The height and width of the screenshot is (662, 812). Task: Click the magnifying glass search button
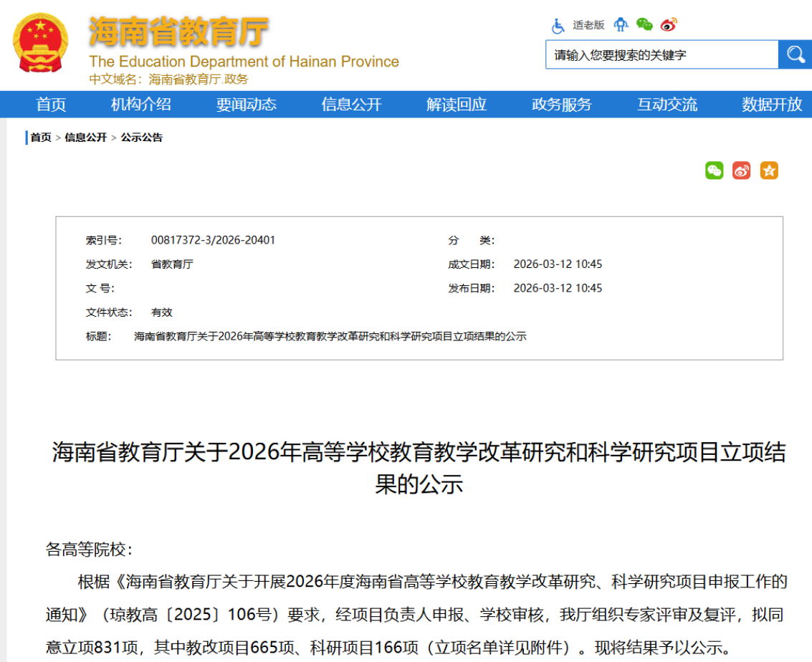coord(795,54)
